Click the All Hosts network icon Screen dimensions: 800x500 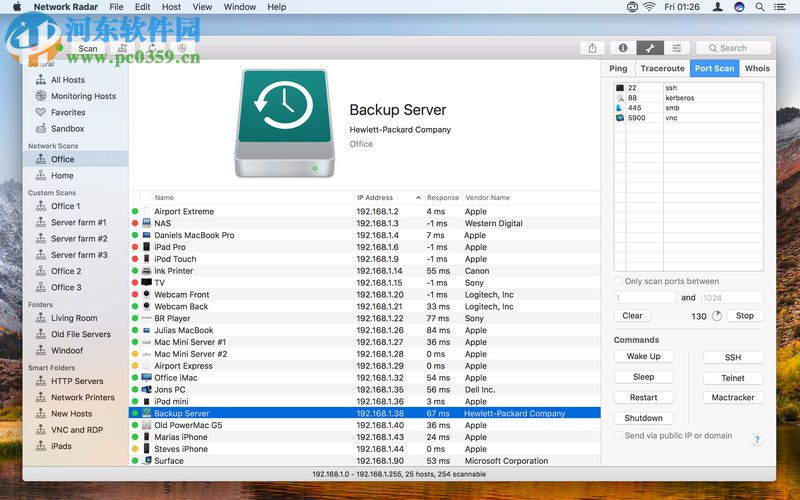[41, 80]
